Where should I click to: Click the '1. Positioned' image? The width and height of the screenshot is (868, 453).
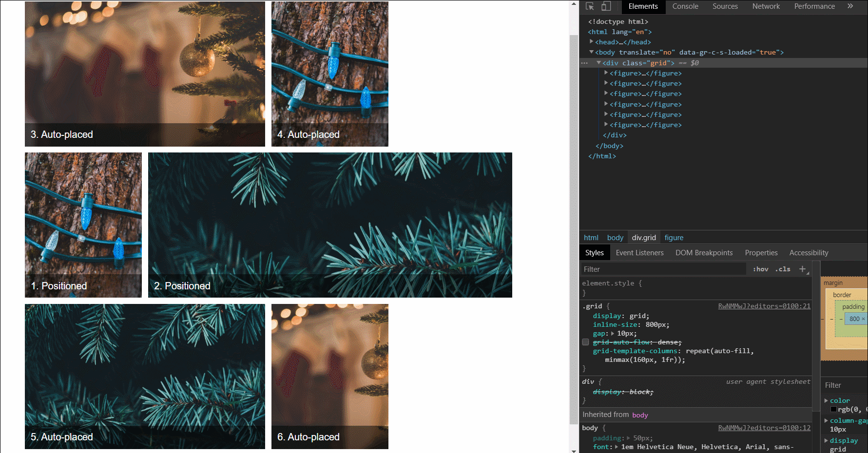click(83, 225)
